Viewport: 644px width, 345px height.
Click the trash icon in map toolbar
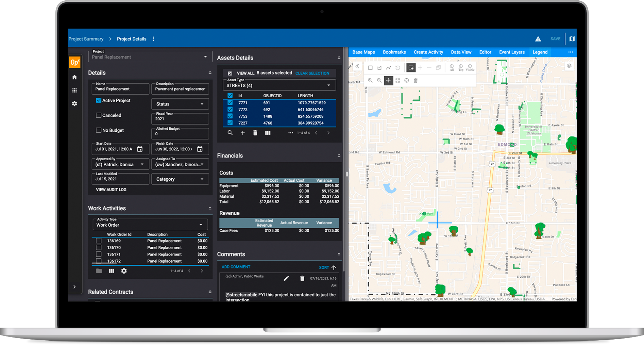[x=416, y=81]
